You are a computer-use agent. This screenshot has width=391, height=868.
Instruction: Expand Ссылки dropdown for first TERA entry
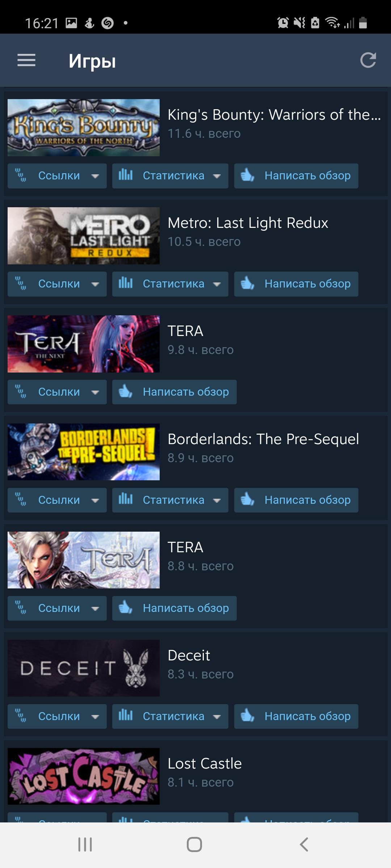(x=57, y=392)
